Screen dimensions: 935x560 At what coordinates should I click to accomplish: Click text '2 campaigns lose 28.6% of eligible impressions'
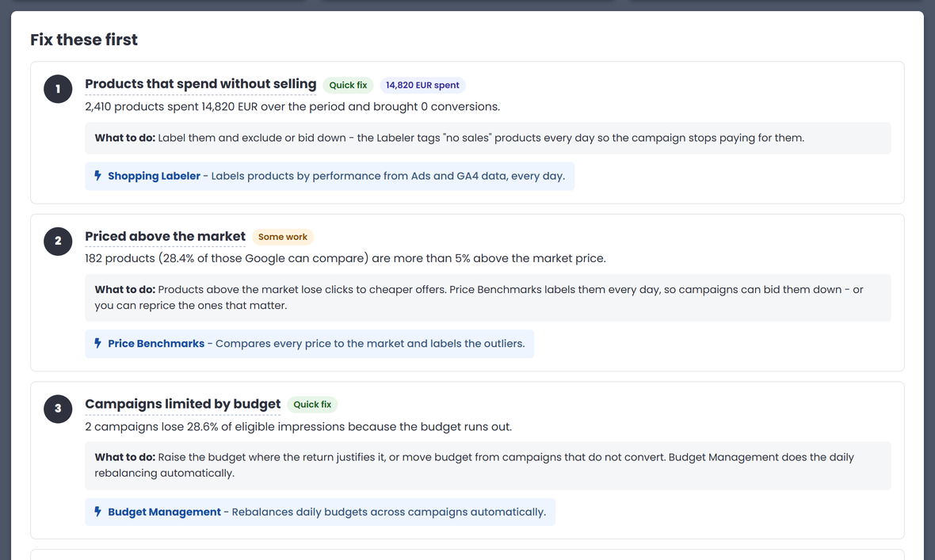[x=216, y=426]
